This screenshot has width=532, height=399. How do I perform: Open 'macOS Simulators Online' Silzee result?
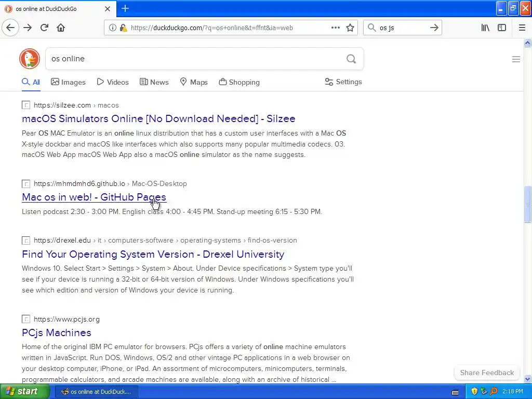click(158, 119)
